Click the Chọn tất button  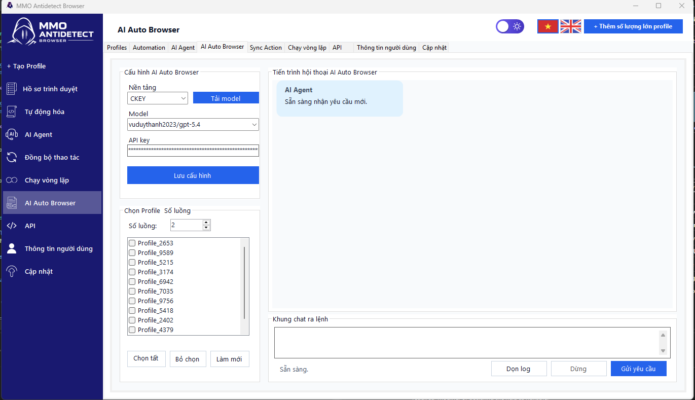(x=146, y=358)
